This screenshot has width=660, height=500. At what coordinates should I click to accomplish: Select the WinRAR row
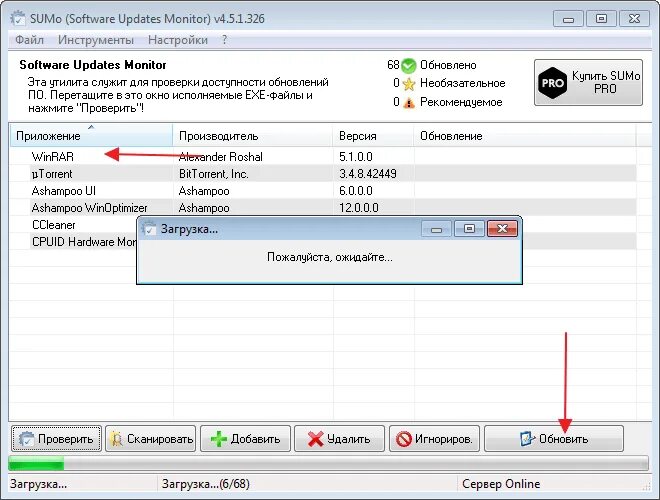click(323, 157)
